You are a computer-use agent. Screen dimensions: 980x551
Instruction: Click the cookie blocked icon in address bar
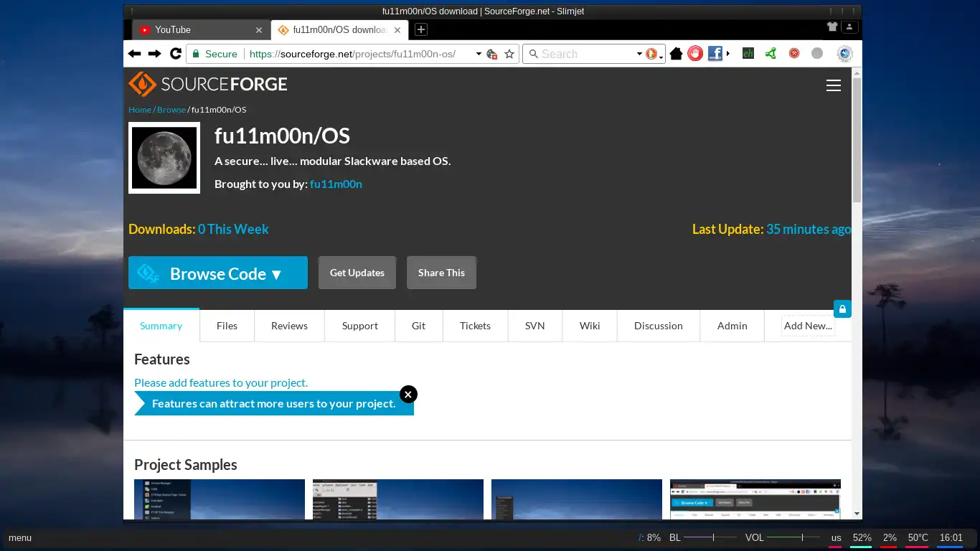(x=491, y=54)
